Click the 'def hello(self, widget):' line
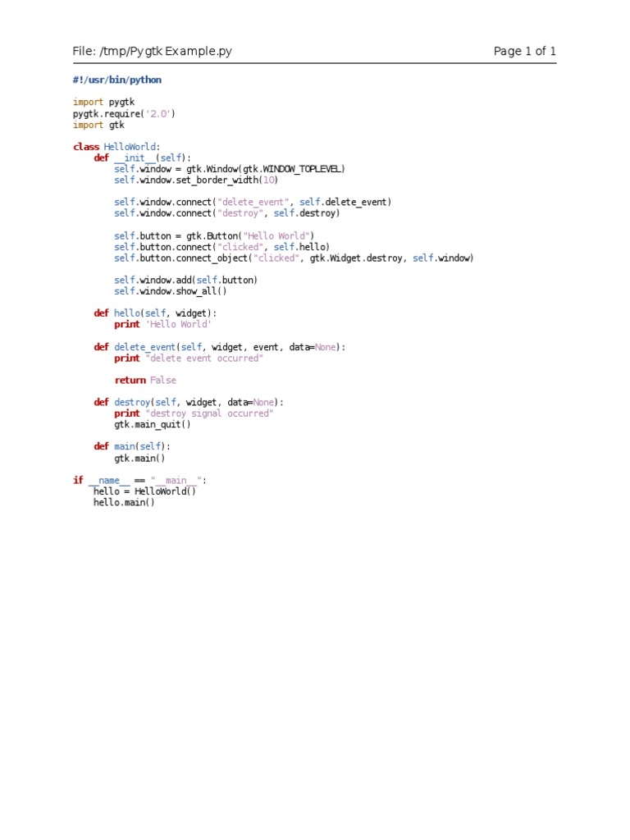 click(155, 313)
